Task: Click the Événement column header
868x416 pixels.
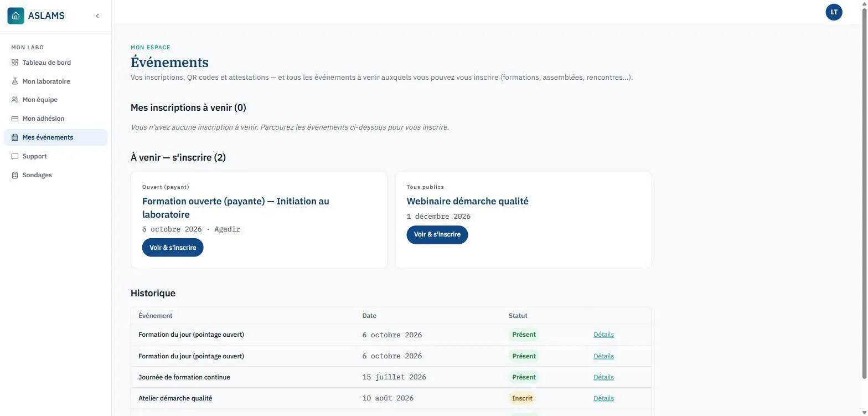Action: click(155, 316)
